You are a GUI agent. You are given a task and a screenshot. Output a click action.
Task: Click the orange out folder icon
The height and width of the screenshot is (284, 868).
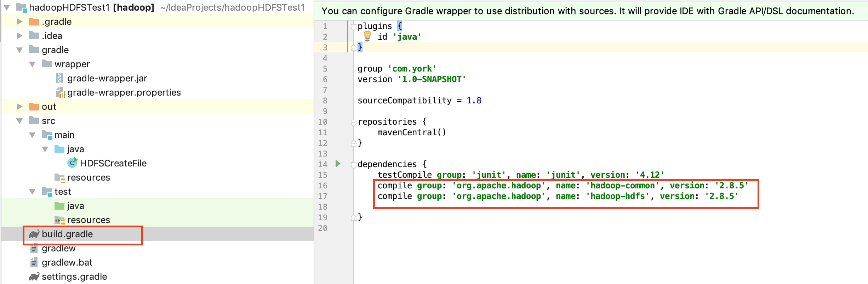click(34, 107)
